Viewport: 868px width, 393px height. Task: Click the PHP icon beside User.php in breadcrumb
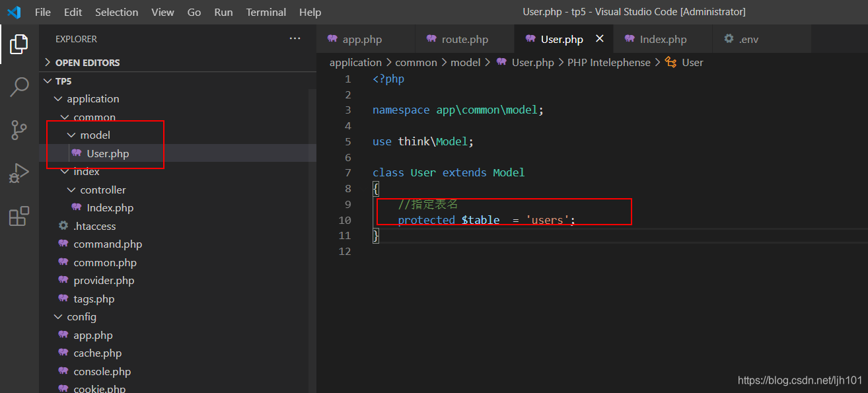[501, 62]
